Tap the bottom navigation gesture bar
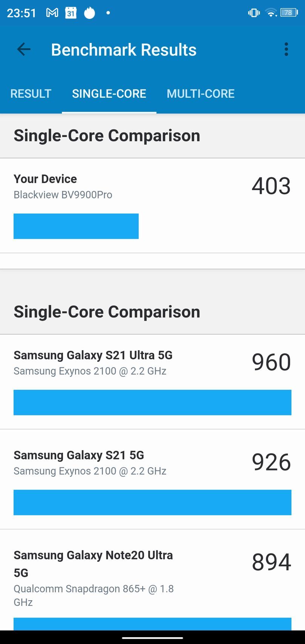The height and width of the screenshot is (644, 305). pos(152,638)
